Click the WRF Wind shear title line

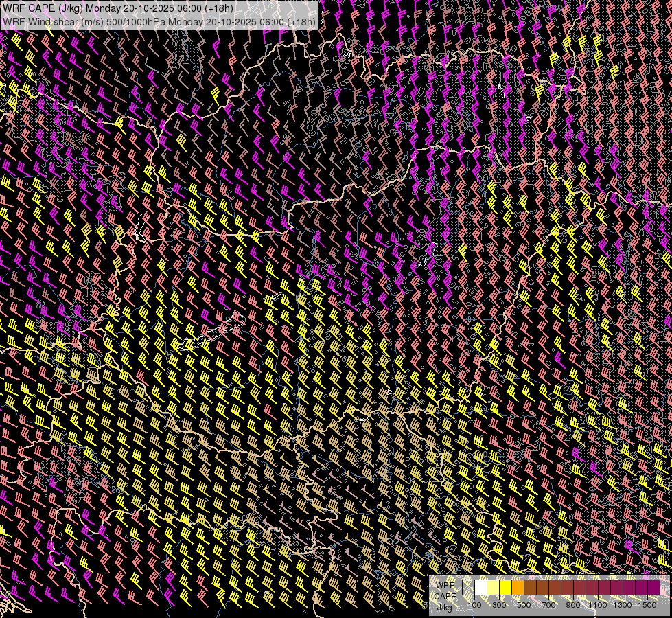(x=159, y=21)
